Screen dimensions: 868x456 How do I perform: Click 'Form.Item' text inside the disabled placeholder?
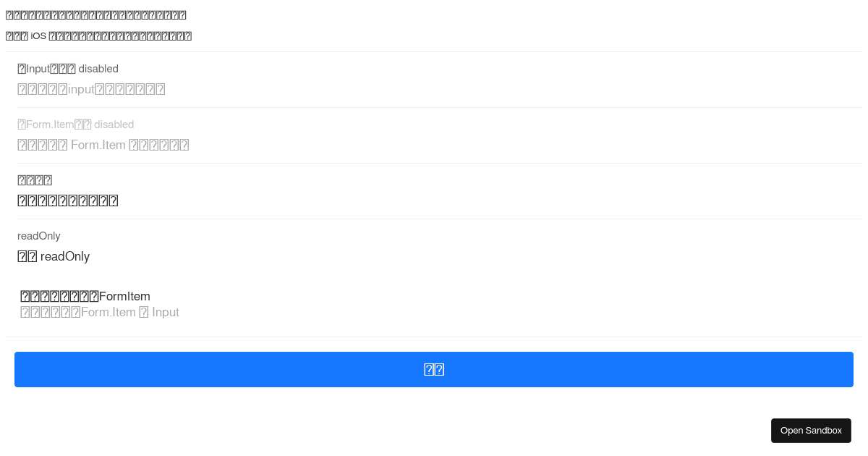tap(98, 145)
